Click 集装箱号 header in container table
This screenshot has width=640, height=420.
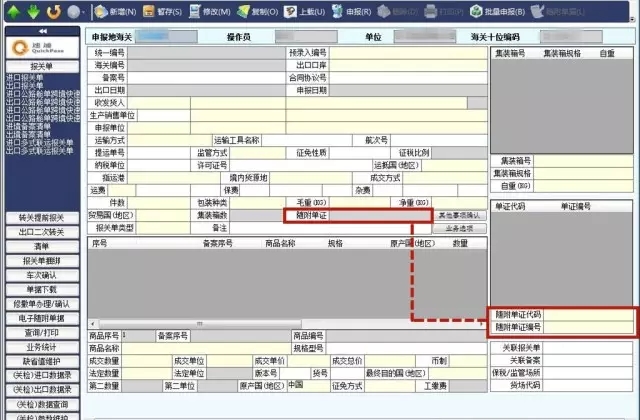[x=510, y=53]
